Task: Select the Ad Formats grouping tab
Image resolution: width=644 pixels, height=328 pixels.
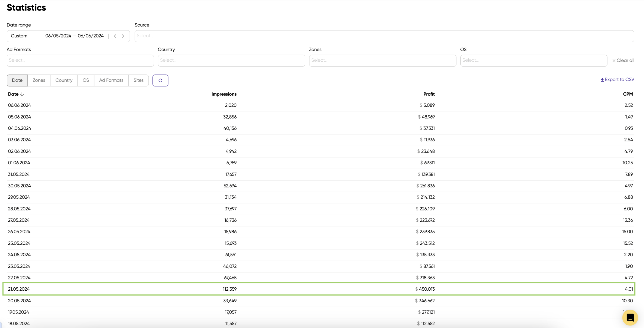Action: coord(111,80)
